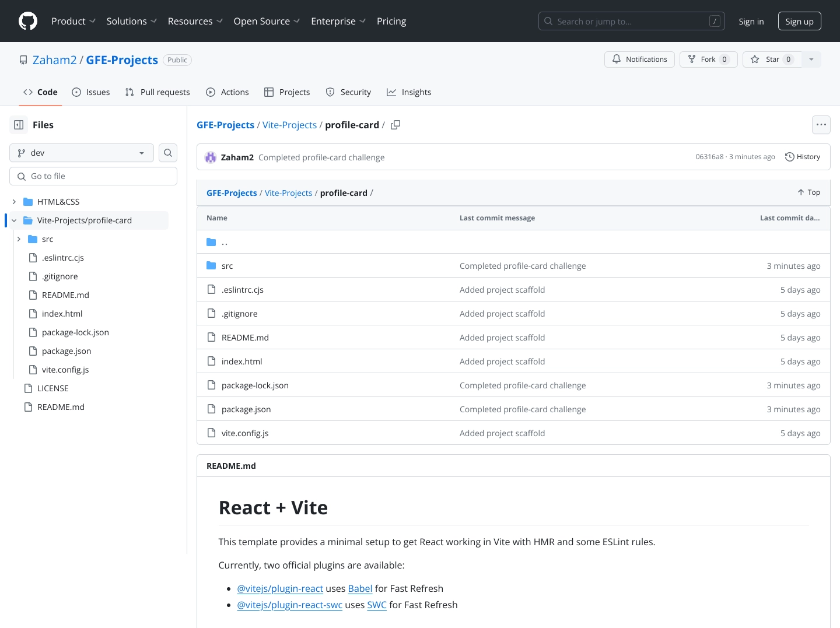This screenshot has height=628, width=840.
Task: Open the Resources menu
Action: coord(195,21)
